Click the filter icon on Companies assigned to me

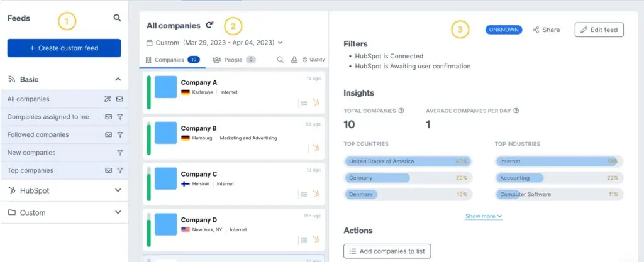point(120,117)
